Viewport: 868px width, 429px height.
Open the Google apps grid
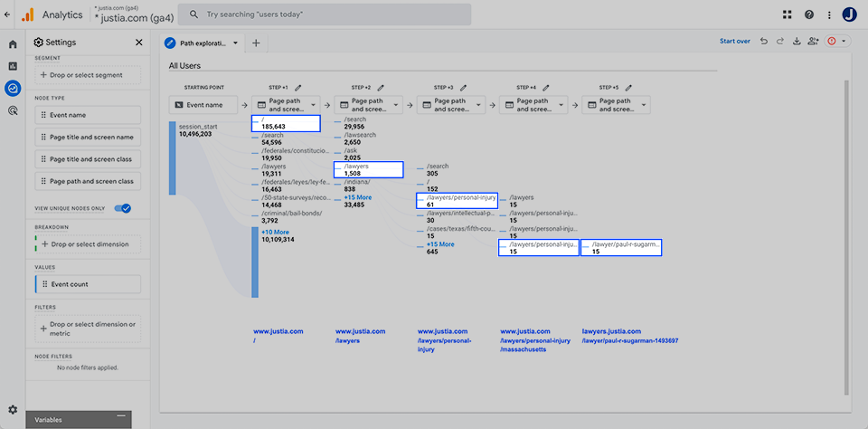pos(788,14)
